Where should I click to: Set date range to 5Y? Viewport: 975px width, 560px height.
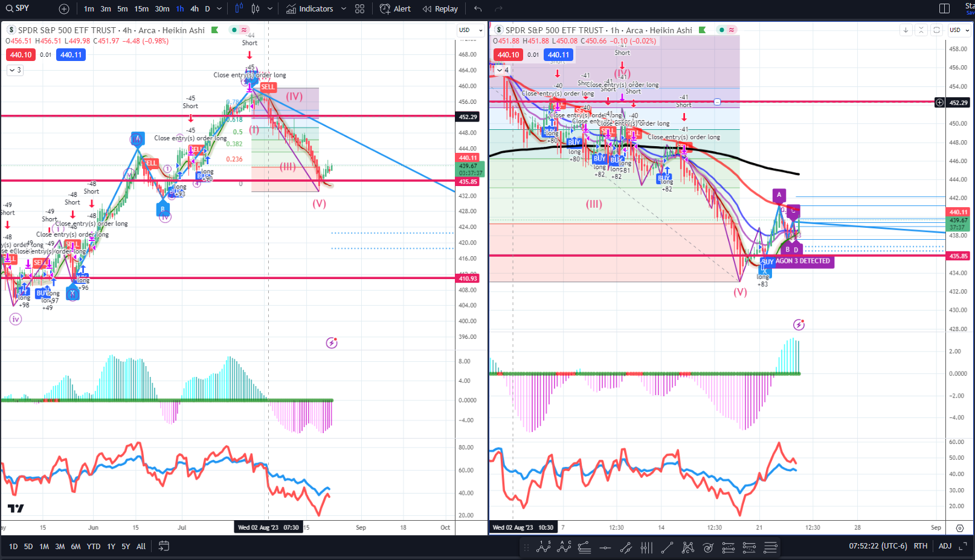(126, 546)
